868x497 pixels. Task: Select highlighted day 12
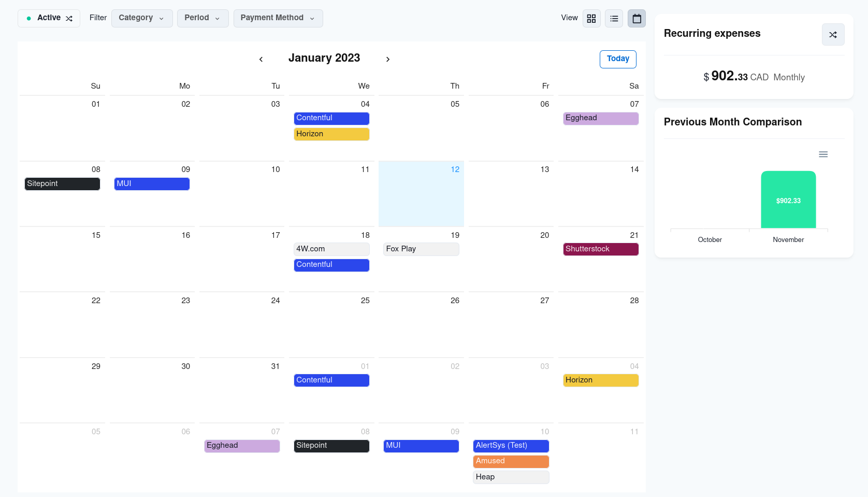coord(421,194)
